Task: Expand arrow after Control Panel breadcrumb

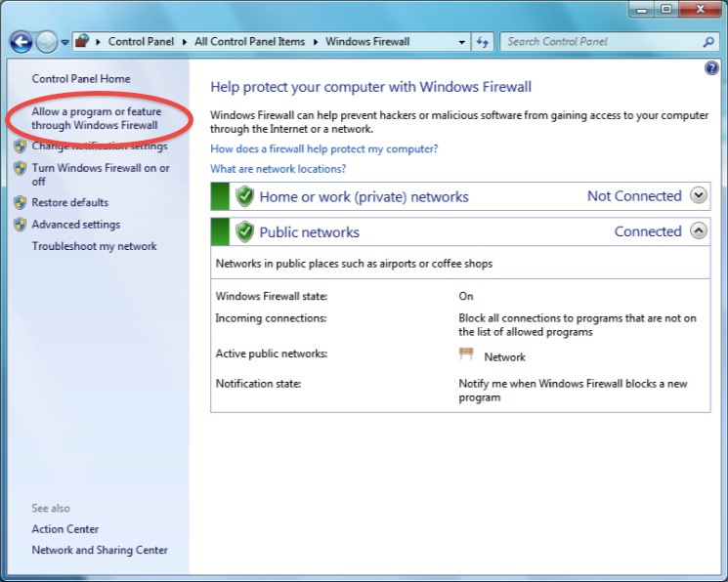Action: click(185, 42)
